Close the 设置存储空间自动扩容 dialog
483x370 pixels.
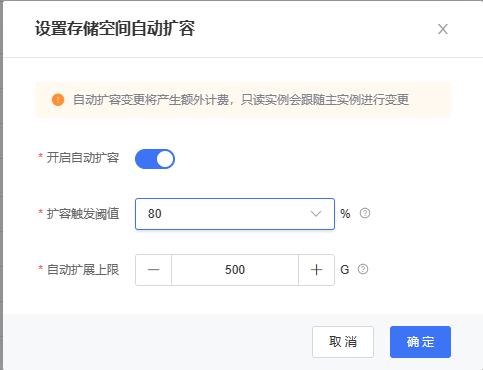[443, 29]
